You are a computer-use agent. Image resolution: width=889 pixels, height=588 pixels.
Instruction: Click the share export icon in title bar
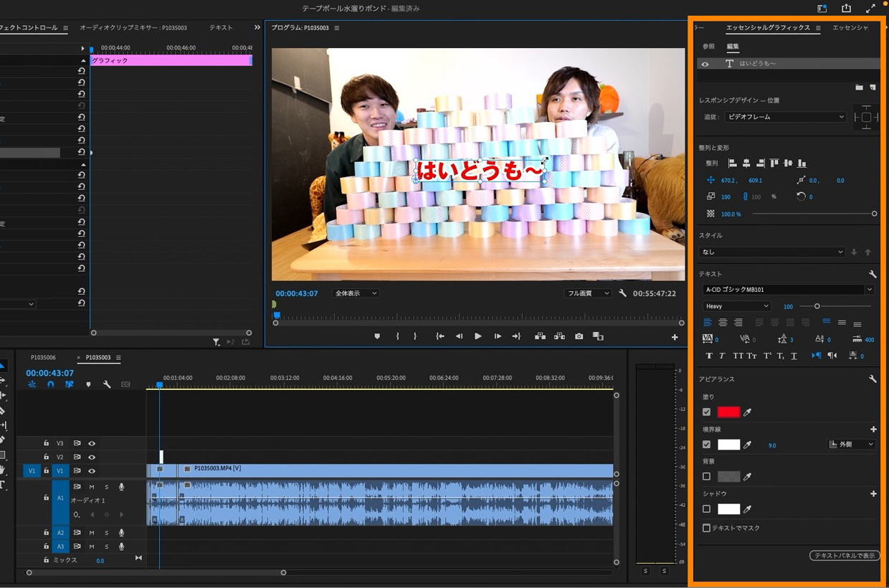coord(846,9)
